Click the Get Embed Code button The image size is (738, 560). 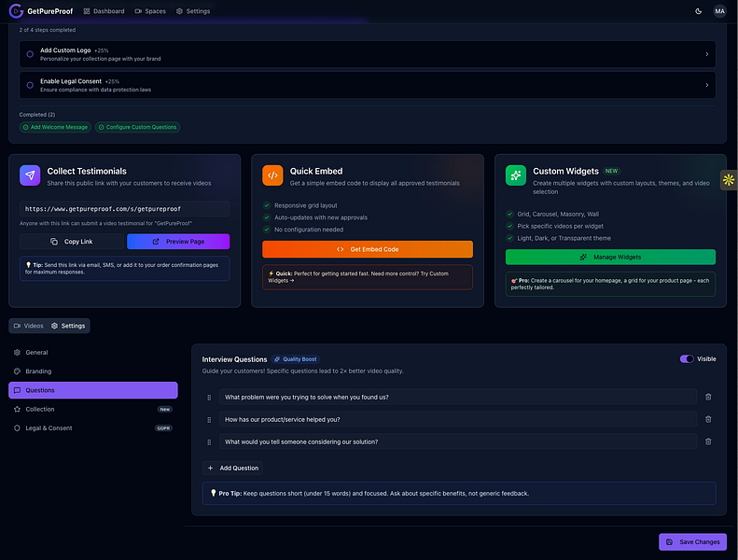(x=368, y=249)
